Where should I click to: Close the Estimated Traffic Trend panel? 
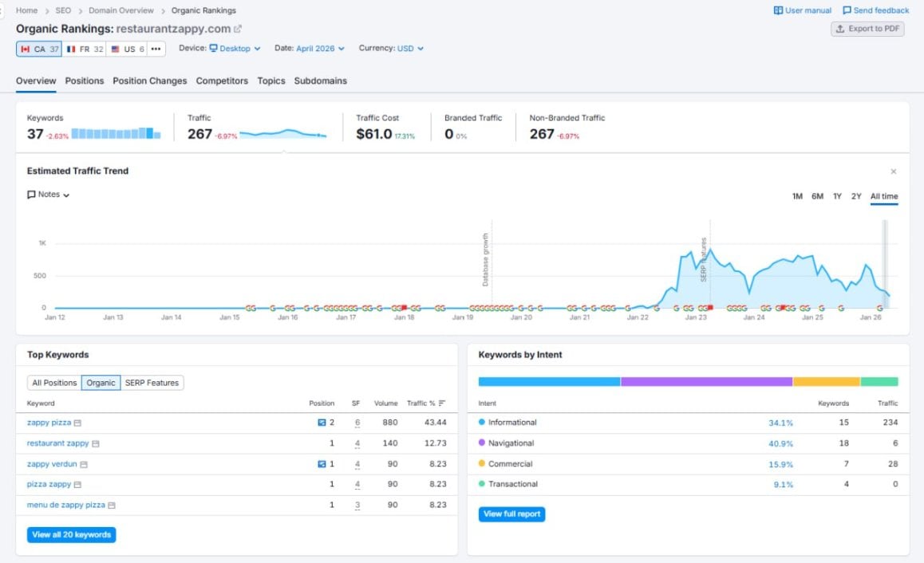pos(894,171)
